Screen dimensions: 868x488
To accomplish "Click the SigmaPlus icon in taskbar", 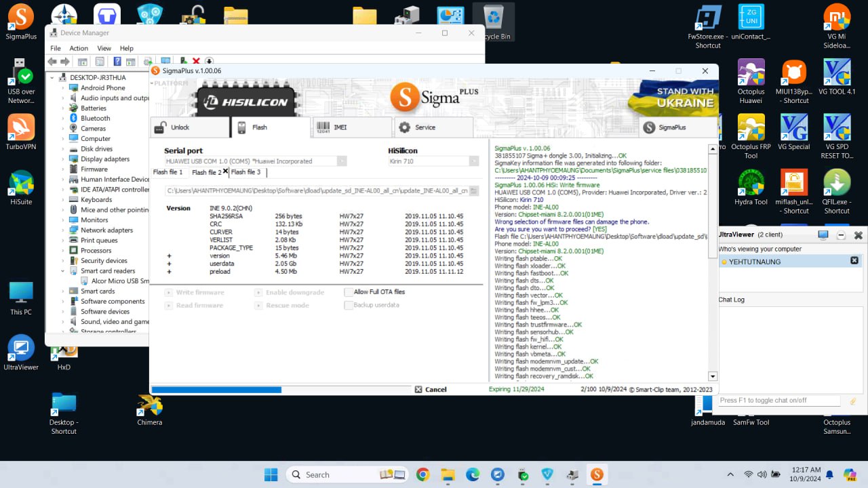I will click(x=597, y=474).
